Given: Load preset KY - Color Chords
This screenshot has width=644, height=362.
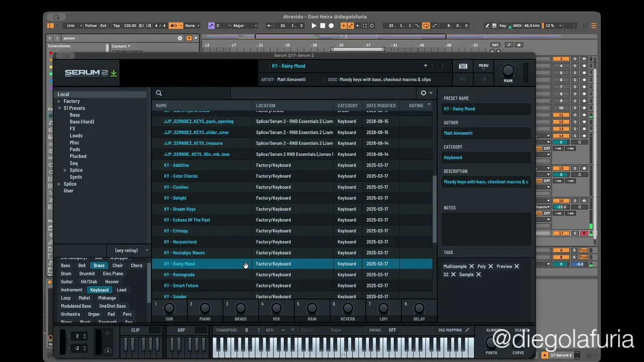Looking at the screenshot, I should pos(292,176).
